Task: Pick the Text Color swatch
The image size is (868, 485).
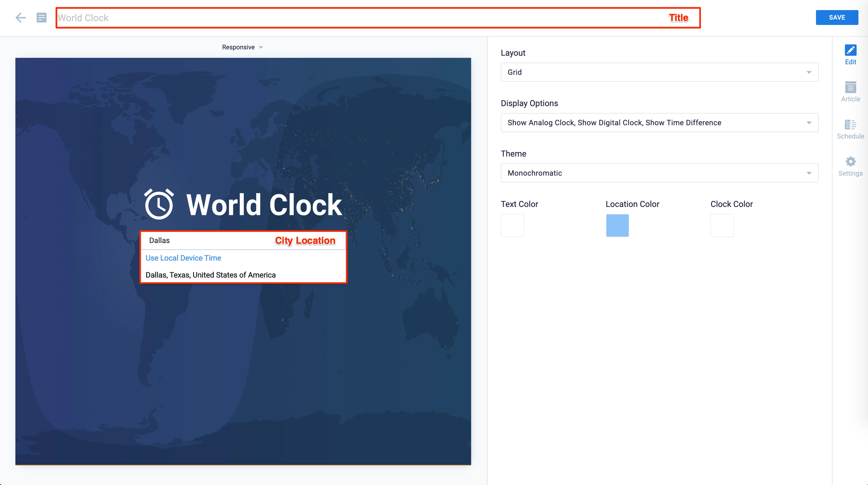Action: point(512,226)
